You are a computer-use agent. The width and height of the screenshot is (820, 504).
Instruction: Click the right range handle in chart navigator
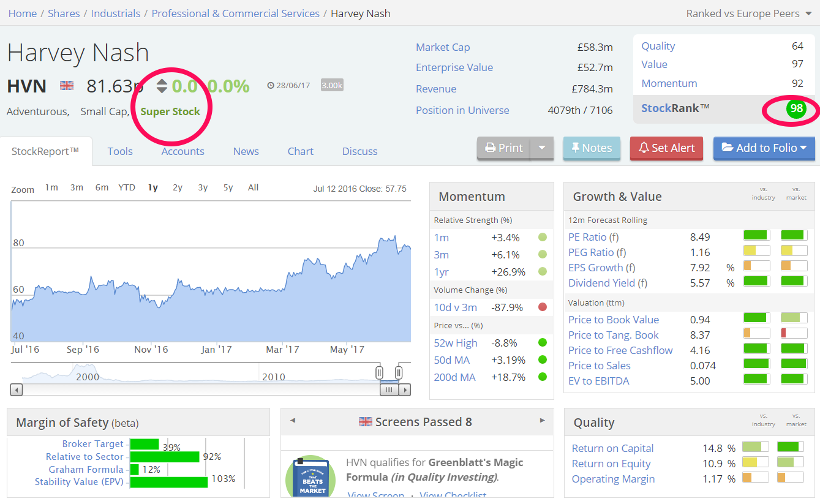tap(399, 372)
